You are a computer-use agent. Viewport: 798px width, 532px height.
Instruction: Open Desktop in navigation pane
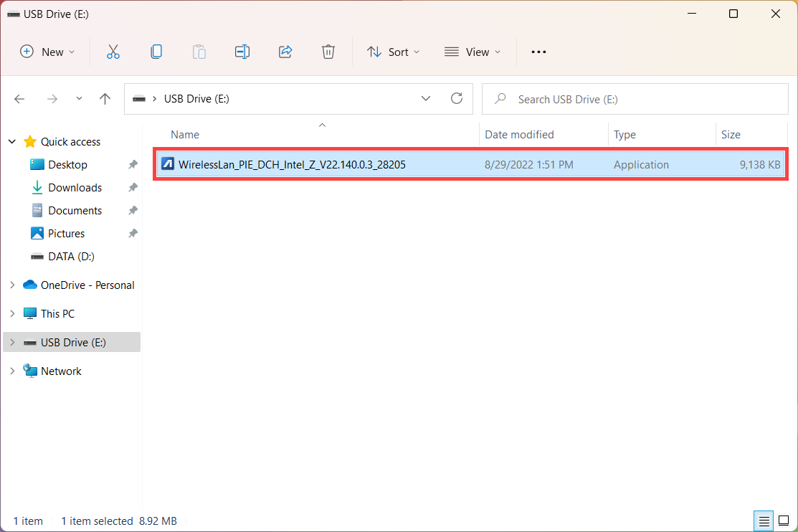click(x=67, y=164)
